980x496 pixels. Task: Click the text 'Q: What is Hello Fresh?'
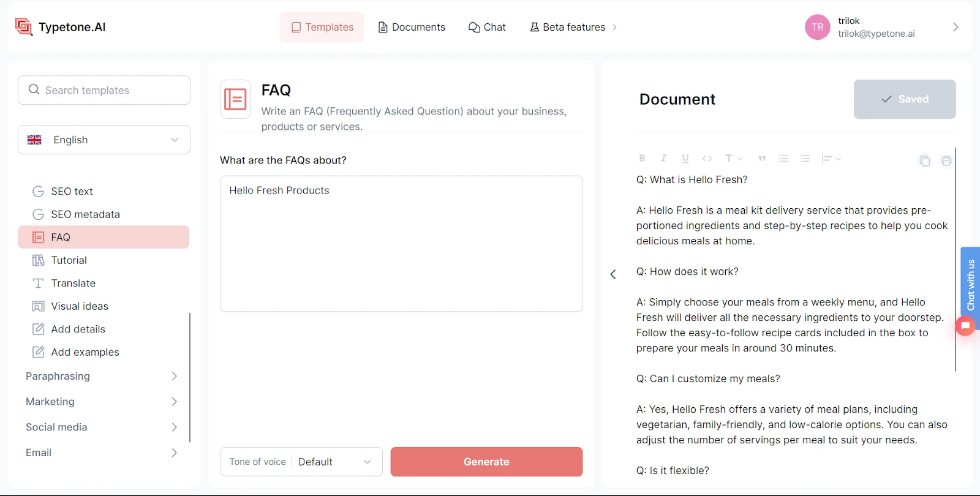692,179
